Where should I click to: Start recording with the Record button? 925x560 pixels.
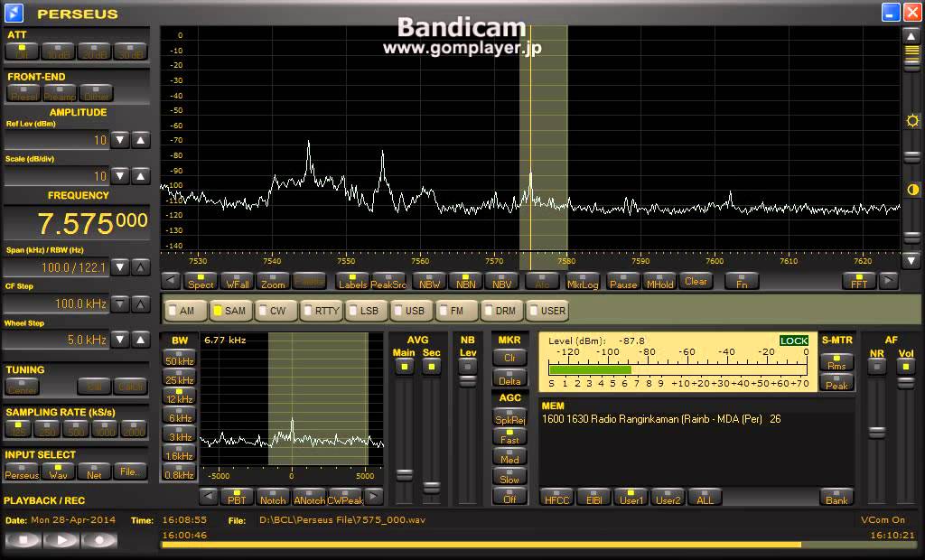[x=99, y=539]
